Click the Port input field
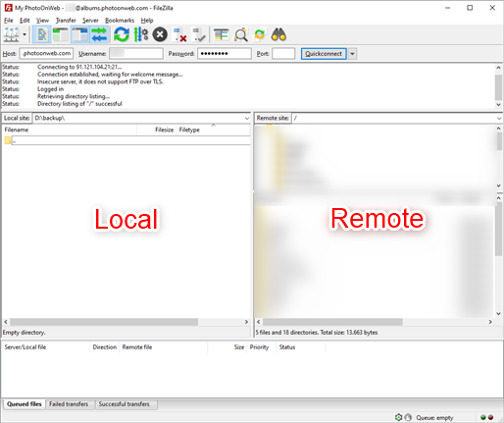Screen dimensions: 504x423 283,53
